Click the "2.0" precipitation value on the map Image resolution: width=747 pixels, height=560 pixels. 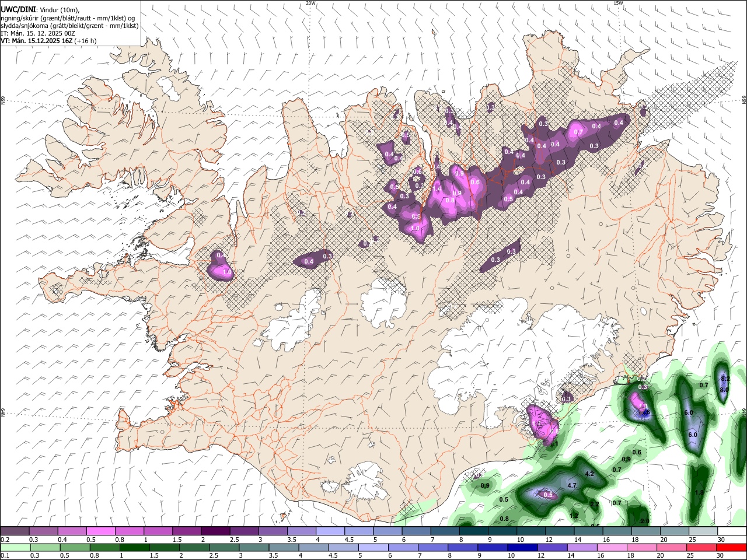coord(645,521)
